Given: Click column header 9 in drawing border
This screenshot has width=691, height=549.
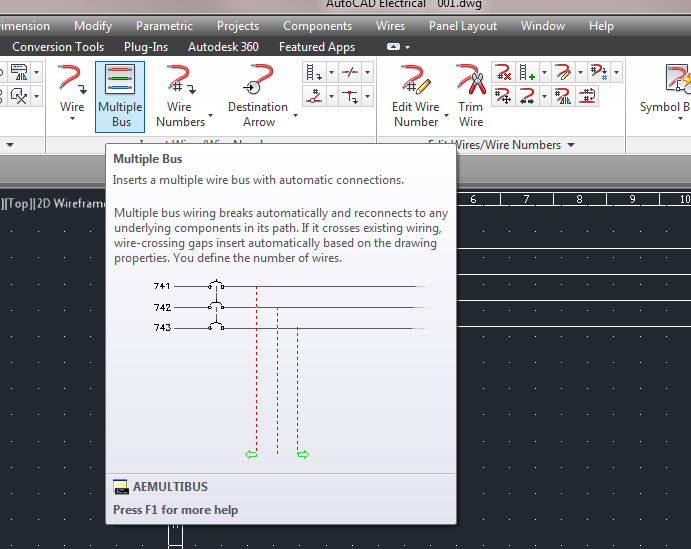Looking at the screenshot, I should 632,199.
